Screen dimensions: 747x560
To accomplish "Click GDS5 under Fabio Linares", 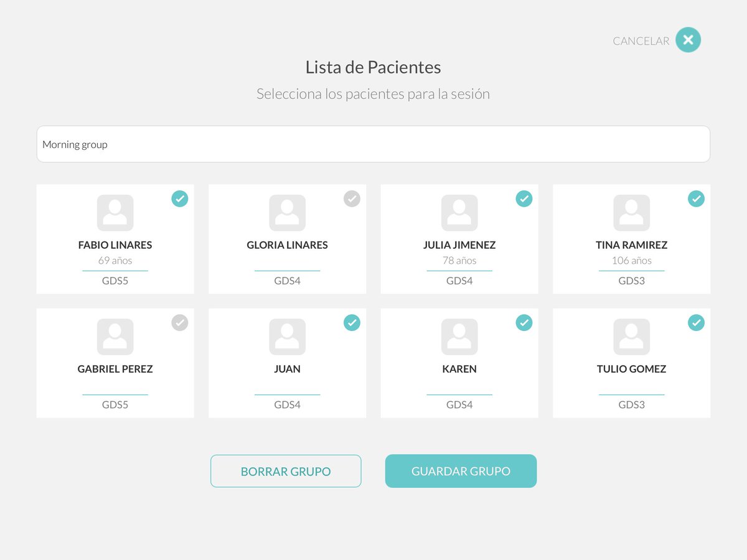I will click(115, 281).
